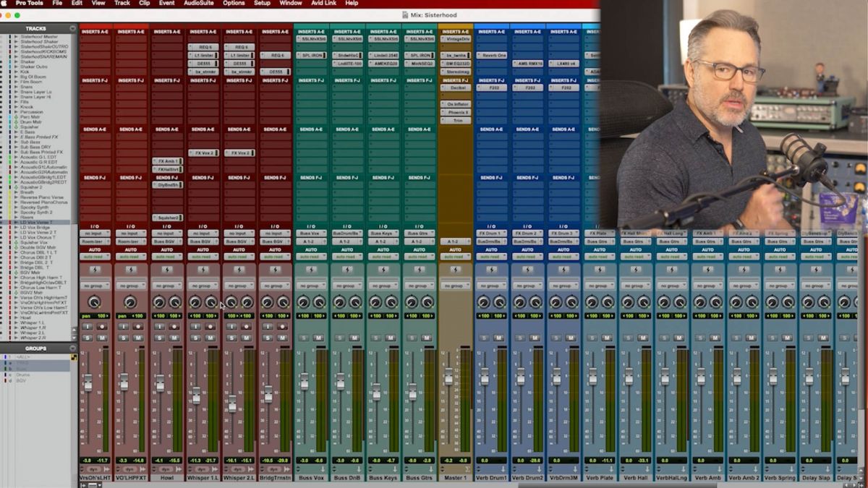The width and height of the screenshot is (868, 488).
Task: Enable input monitoring icon on Howl channel
Action: pyautogui.click(x=161, y=326)
